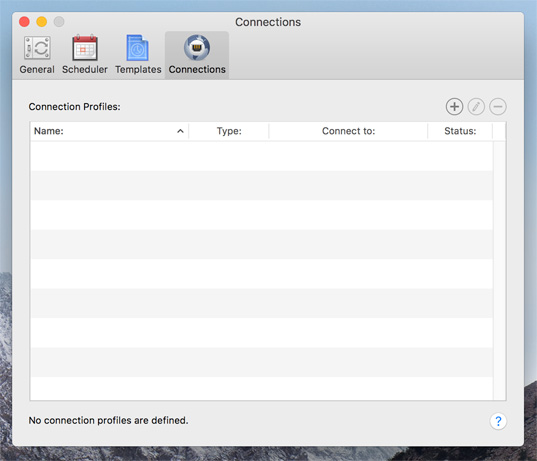Select the first empty row in profiles table
Screen dimensions: 537x461
[x=262, y=156]
